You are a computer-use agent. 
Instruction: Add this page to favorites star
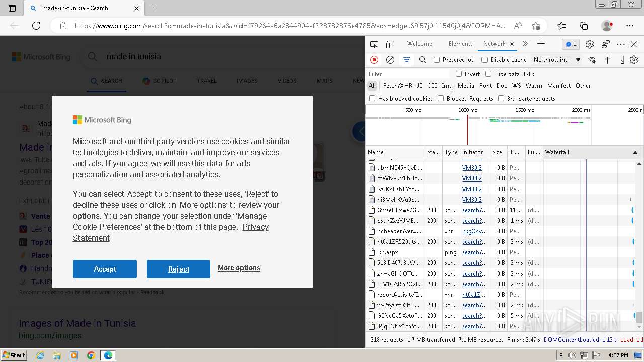tap(536, 26)
